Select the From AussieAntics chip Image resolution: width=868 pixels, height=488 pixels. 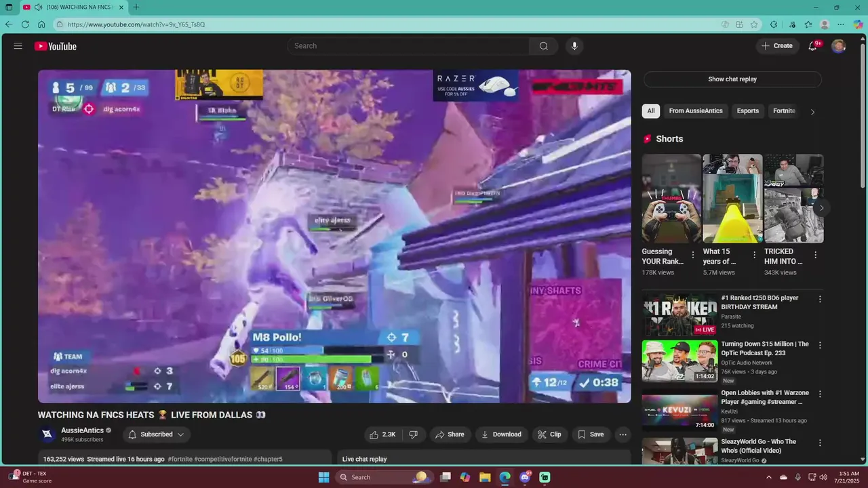pyautogui.click(x=696, y=110)
